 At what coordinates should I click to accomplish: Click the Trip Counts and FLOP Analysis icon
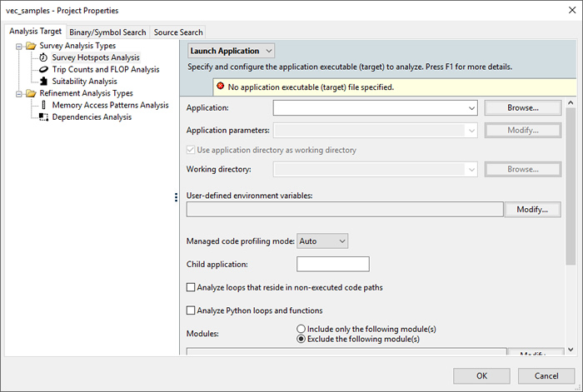click(x=43, y=70)
